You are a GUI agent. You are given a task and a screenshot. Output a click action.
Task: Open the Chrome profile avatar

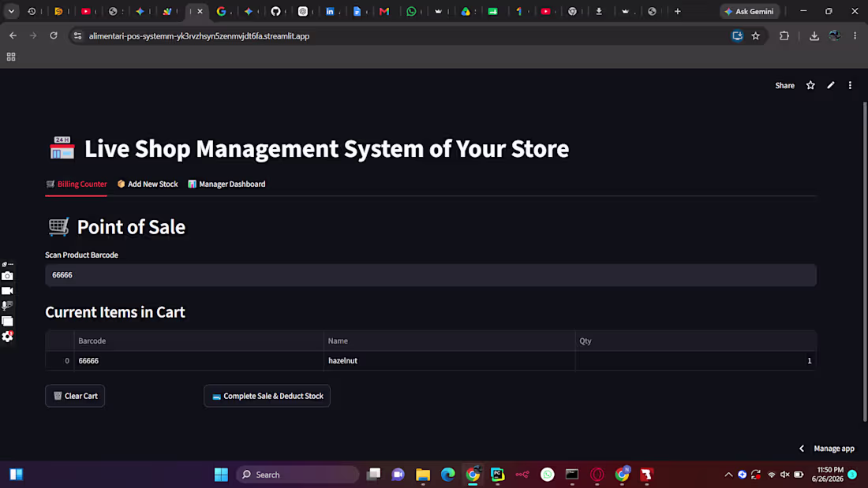point(835,36)
